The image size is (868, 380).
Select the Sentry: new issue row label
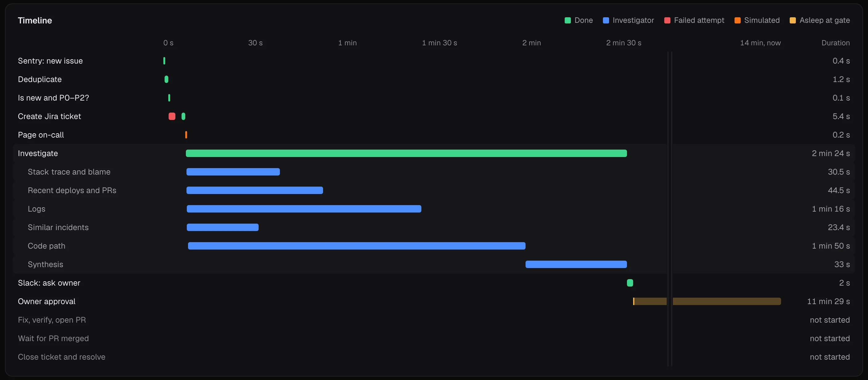[x=50, y=61]
